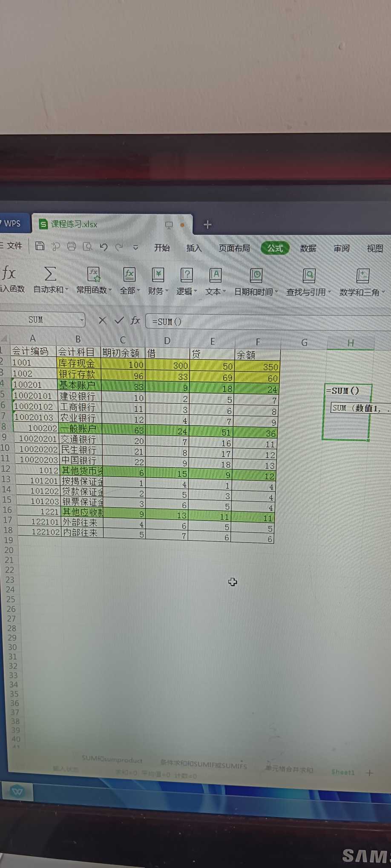
Task: Click the 插入函数 fx icon in ribbon
Action: [9, 274]
